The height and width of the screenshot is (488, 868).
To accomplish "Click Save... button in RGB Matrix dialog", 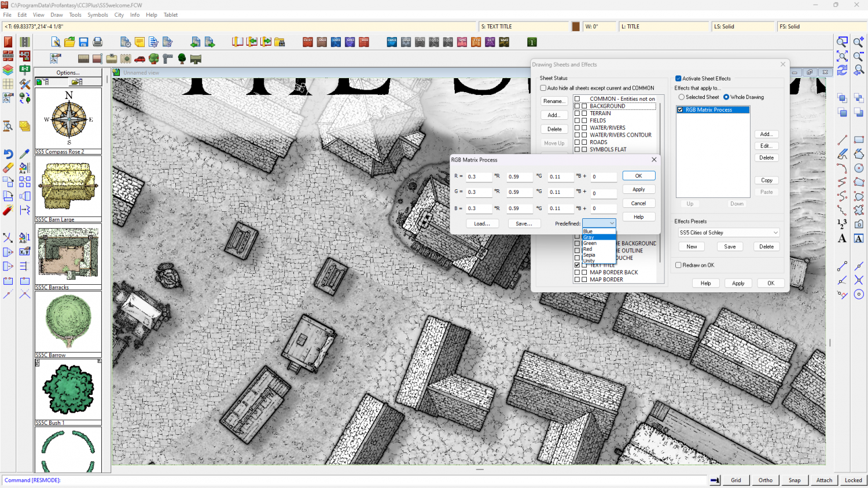I will pyautogui.click(x=524, y=223).
